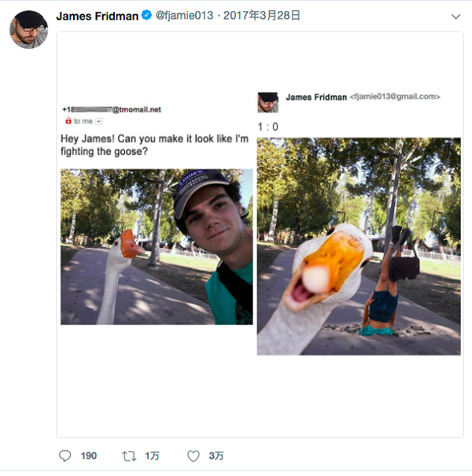472x476 pixels.
Task: Click the 1万 retweet count
Action: (x=151, y=456)
